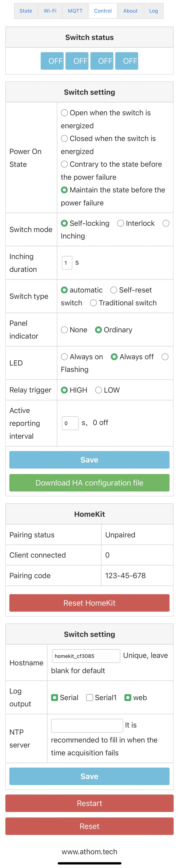The height and width of the screenshot is (868, 179).
Task: Enable Serial1 log output checkbox
Action: click(90, 697)
